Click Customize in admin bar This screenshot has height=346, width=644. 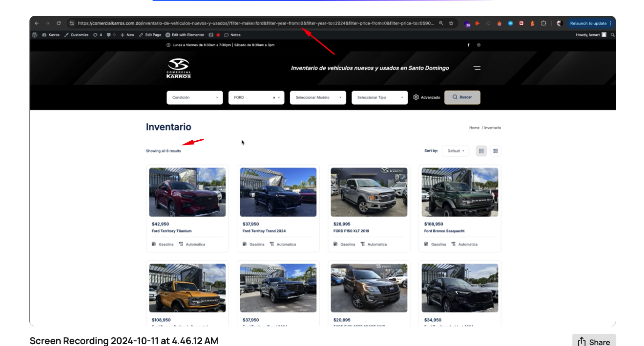[76, 35]
